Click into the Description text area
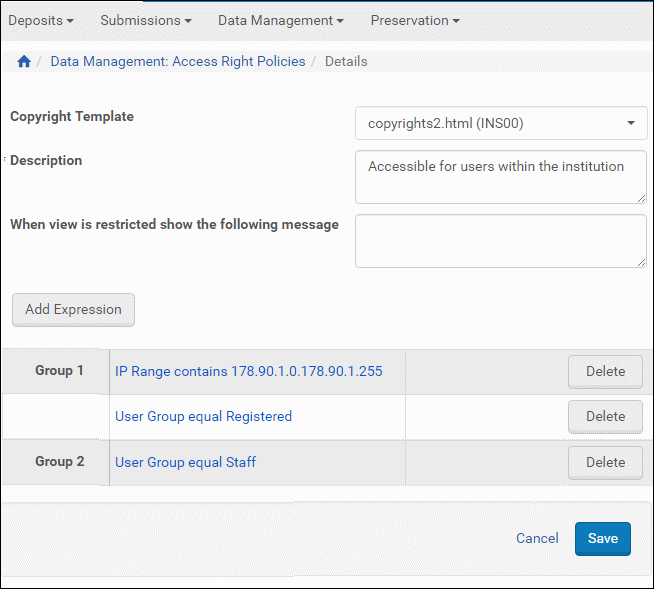 [500, 177]
